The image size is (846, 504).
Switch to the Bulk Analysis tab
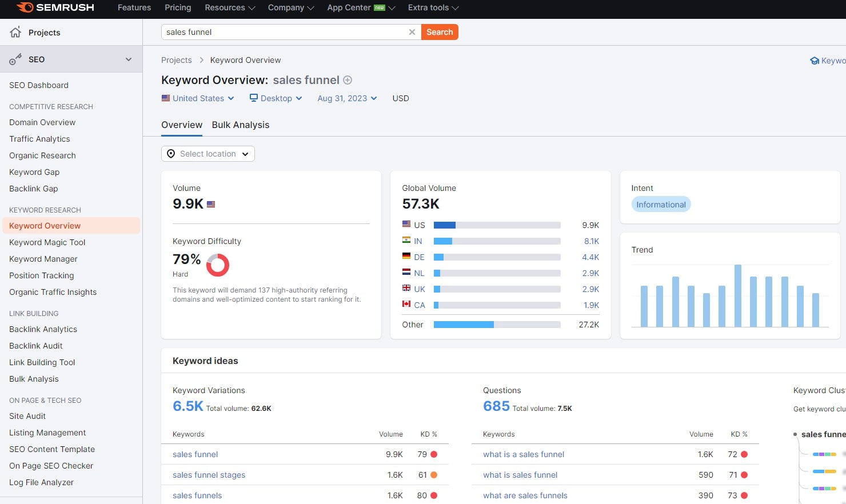click(x=240, y=125)
